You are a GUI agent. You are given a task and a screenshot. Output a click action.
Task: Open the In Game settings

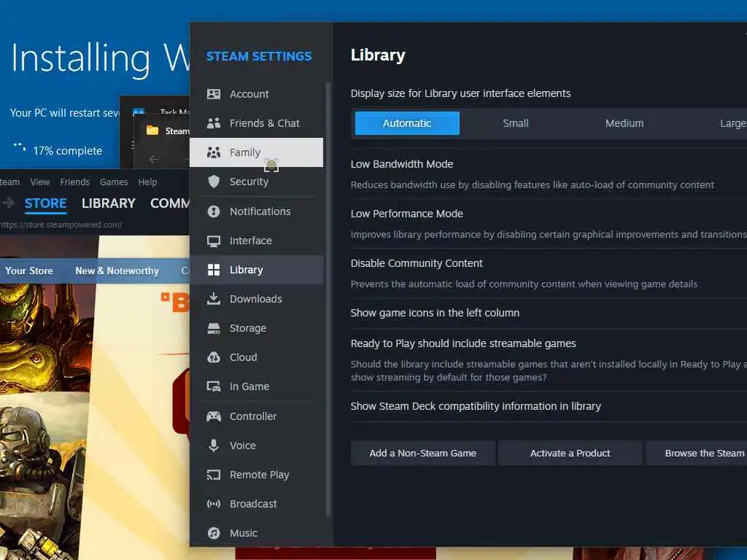tap(256, 386)
